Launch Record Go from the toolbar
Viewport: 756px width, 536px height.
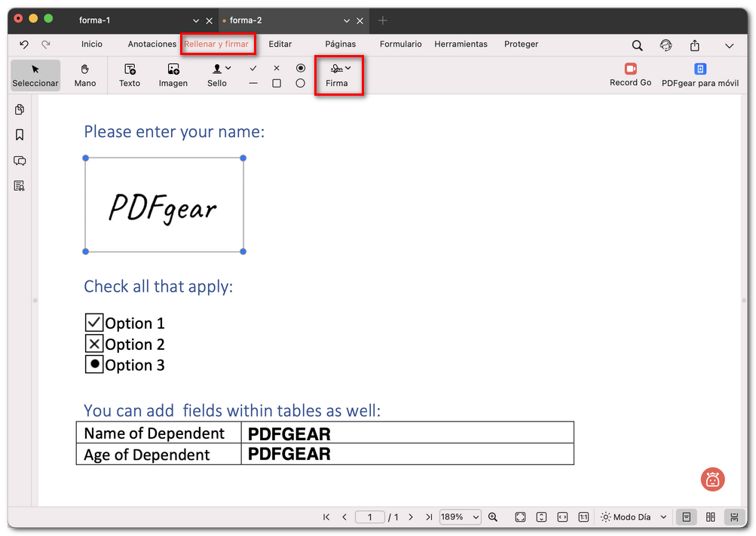pos(630,73)
